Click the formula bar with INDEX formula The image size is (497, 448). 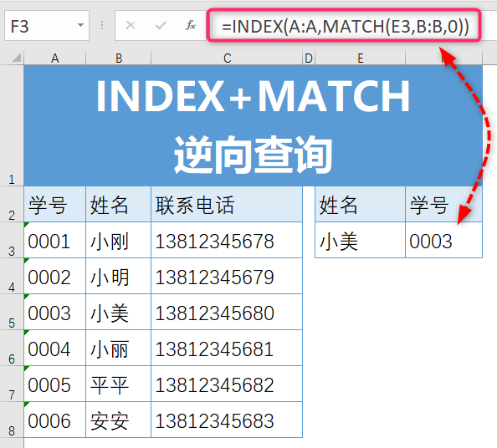coord(344,26)
